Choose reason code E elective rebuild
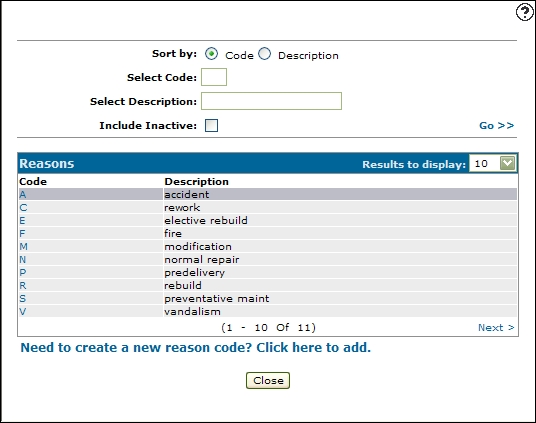536x423 pixels. tap(22, 221)
